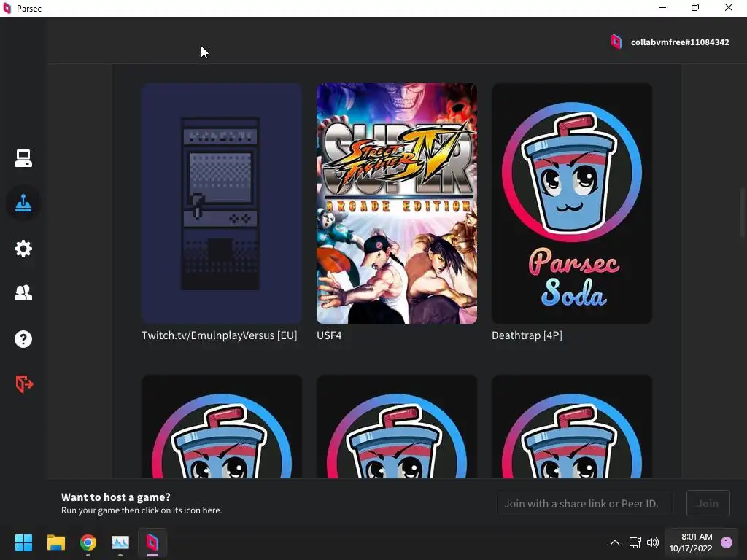
Task: Open the clock showing 8:01 AM
Action: tap(691, 542)
